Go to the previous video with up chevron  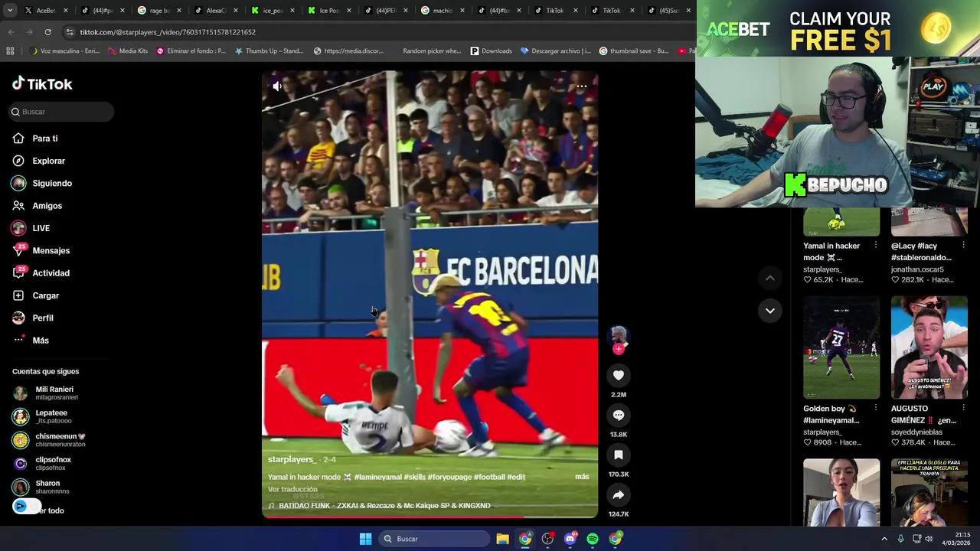click(x=770, y=278)
